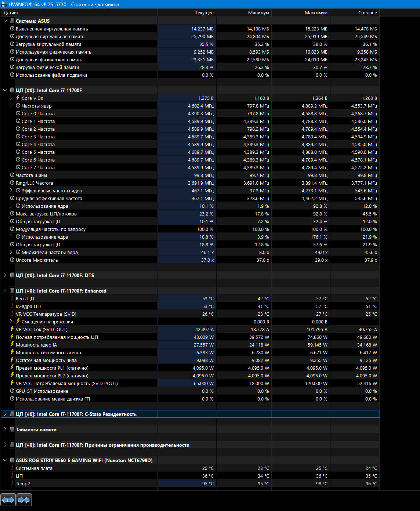Click the Максимум column header

click(x=301, y=12)
